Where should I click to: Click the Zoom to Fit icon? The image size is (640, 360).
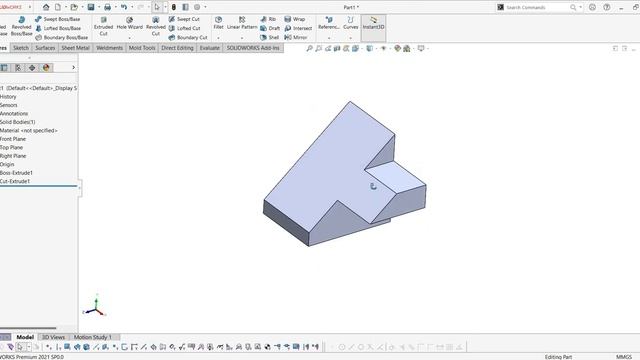pyautogui.click(x=309, y=48)
